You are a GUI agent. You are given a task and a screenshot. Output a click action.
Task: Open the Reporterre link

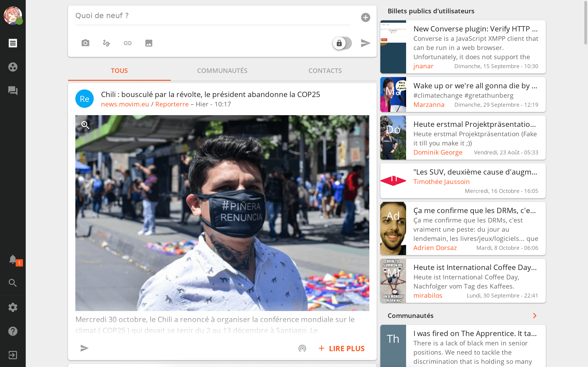(x=172, y=104)
